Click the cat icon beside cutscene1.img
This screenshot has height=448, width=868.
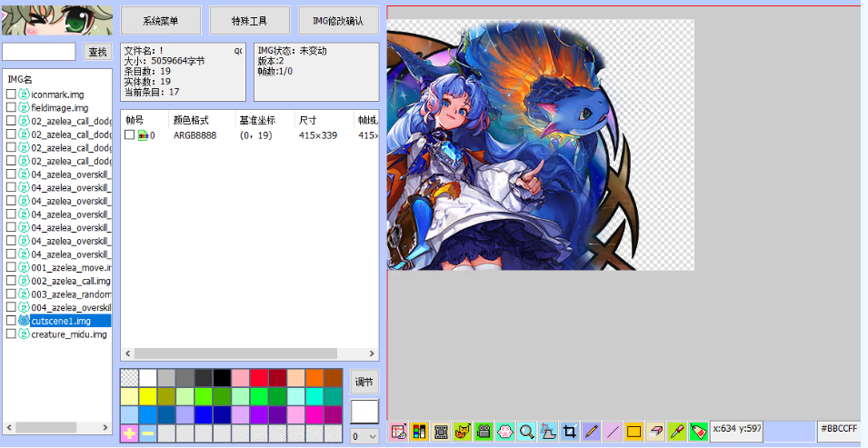coord(24,321)
